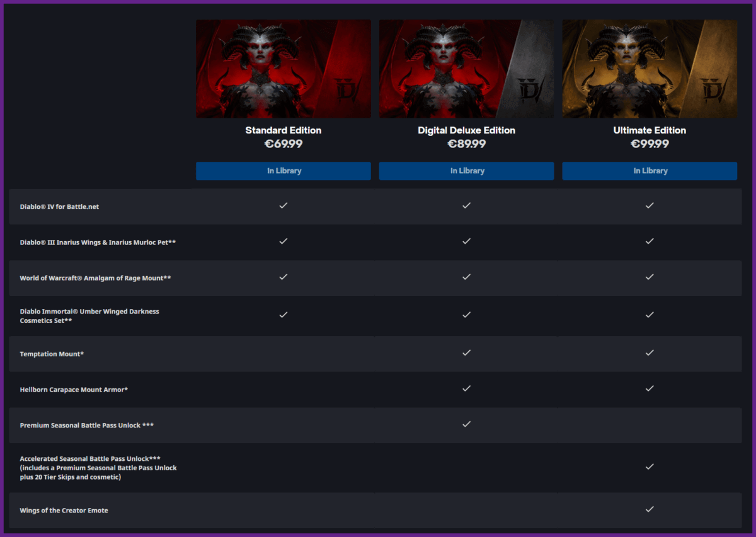Click Digital Deluxe checkmark for Amalgam of Rage Mount
The image size is (756, 537).
tap(467, 276)
